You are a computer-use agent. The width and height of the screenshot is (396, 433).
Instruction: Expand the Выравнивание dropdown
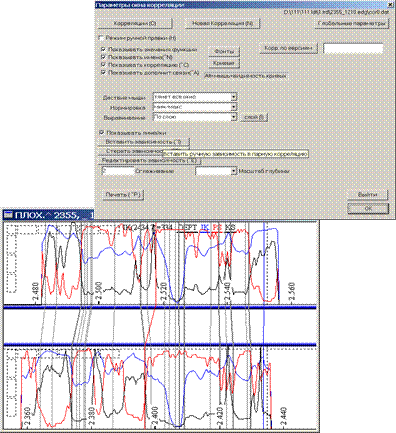[x=234, y=117]
